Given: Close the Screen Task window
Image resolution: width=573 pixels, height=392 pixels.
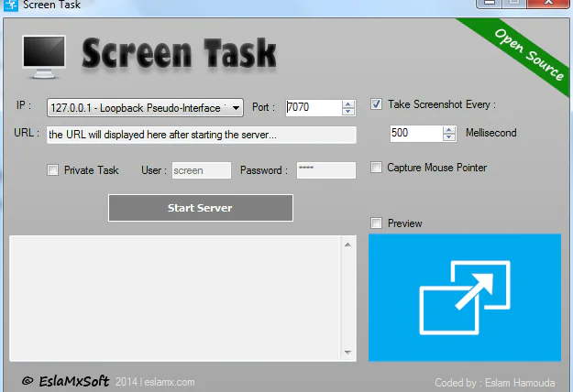Looking at the screenshot, I should (548, 4).
